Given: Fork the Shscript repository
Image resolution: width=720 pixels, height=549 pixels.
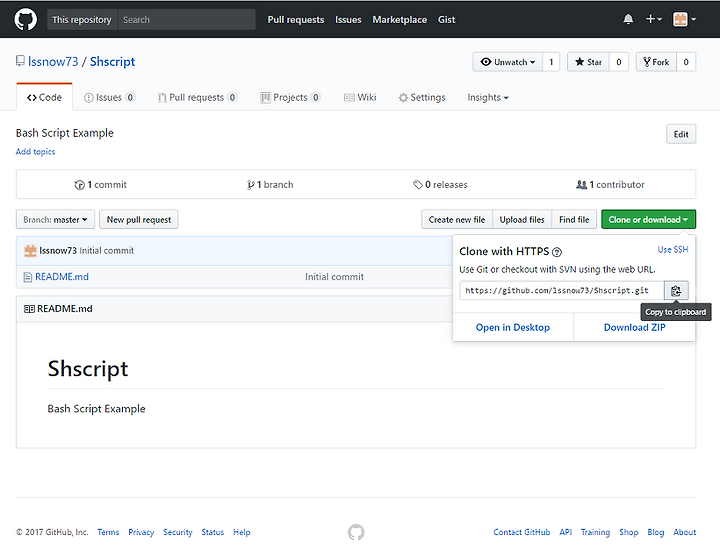Looking at the screenshot, I should pyautogui.click(x=656, y=62).
